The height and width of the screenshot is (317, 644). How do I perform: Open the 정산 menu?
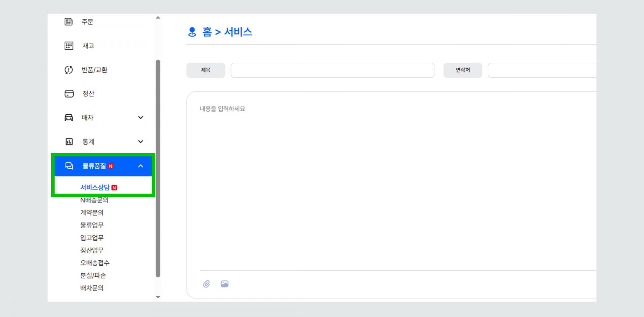pyautogui.click(x=88, y=93)
